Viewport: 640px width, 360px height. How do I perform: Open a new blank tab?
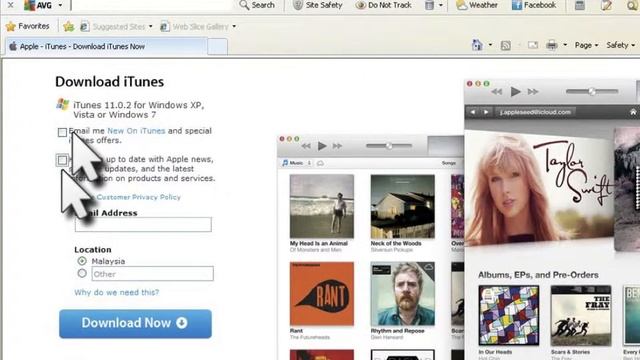pos(217,47)
